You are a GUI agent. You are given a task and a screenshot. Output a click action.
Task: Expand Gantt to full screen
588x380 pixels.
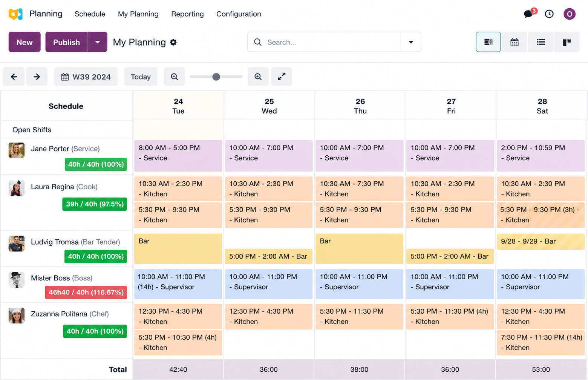[282, 77]
